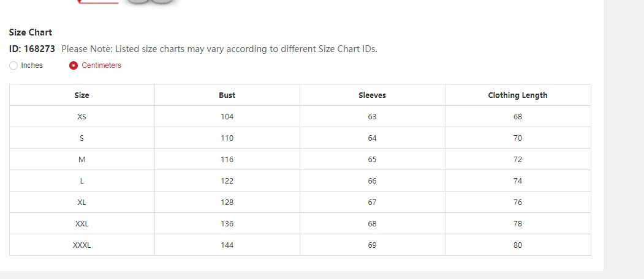Click the Size column header

pos(81,95)
